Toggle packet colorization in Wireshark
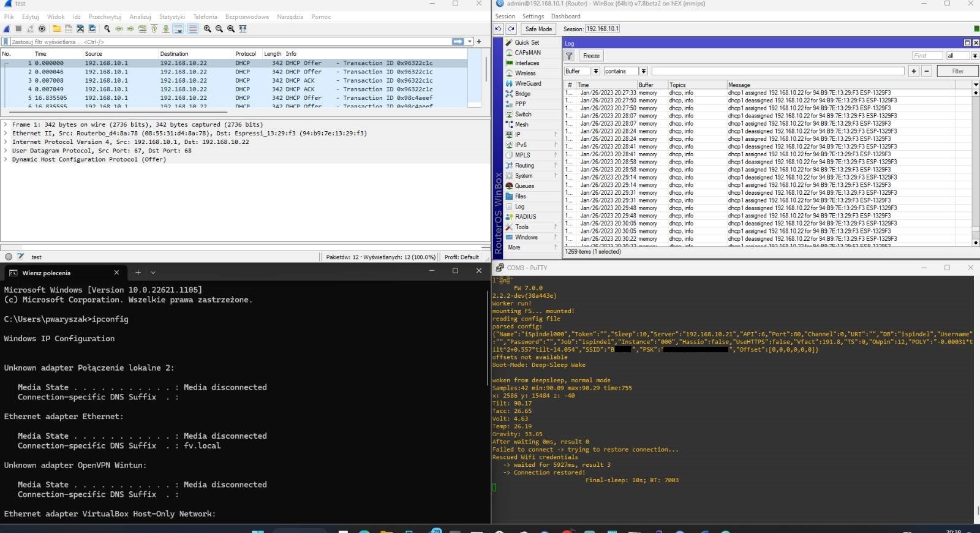 [x=193, y=29]
